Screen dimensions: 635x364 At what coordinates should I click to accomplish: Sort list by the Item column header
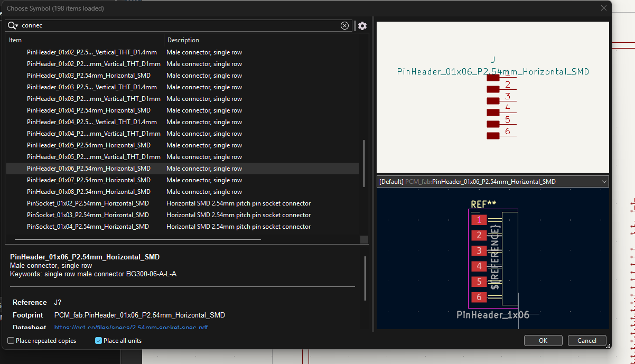[85, 40]
